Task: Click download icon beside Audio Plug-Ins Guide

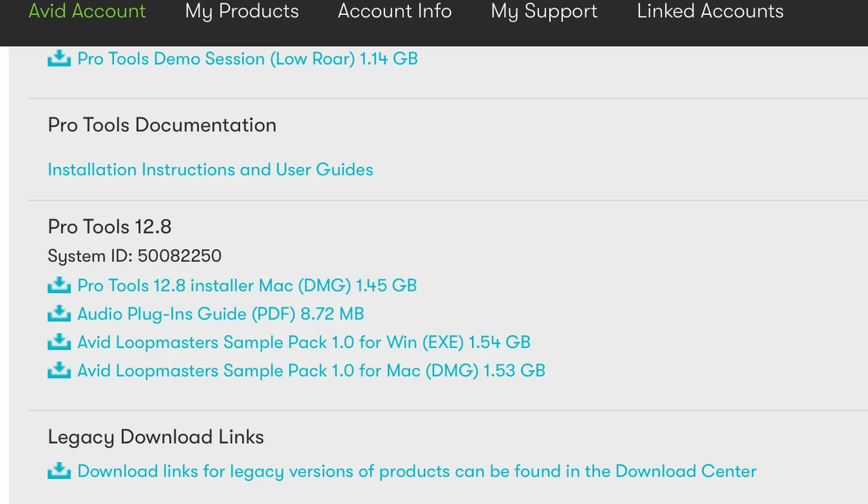Action: (59, 314)
